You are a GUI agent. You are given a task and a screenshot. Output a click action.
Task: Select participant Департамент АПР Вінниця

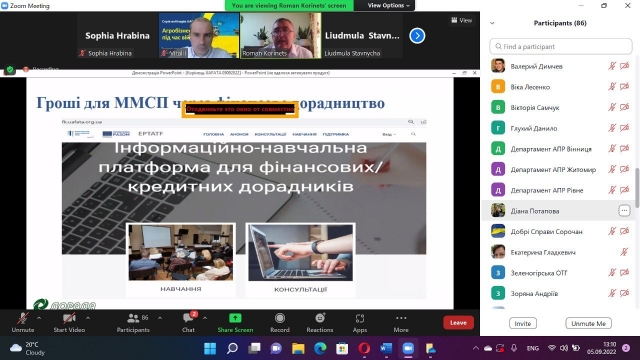click(x=559, y=149)
